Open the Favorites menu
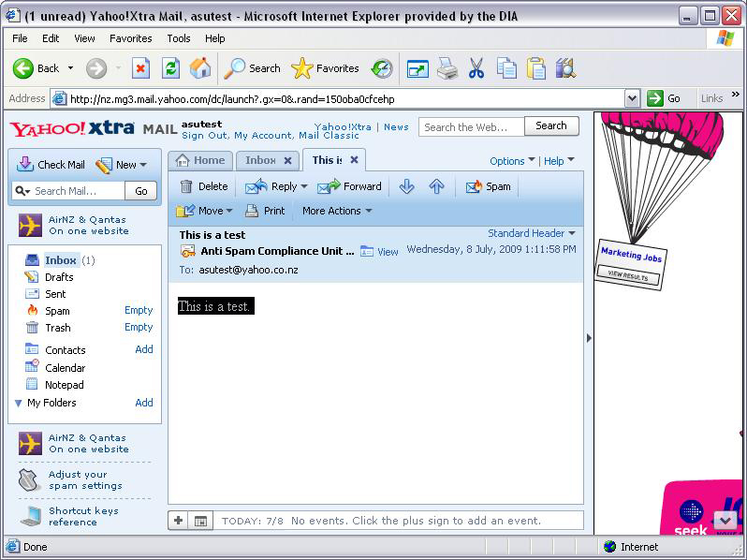This screenshot has height=560, width=747. [130, 38]
